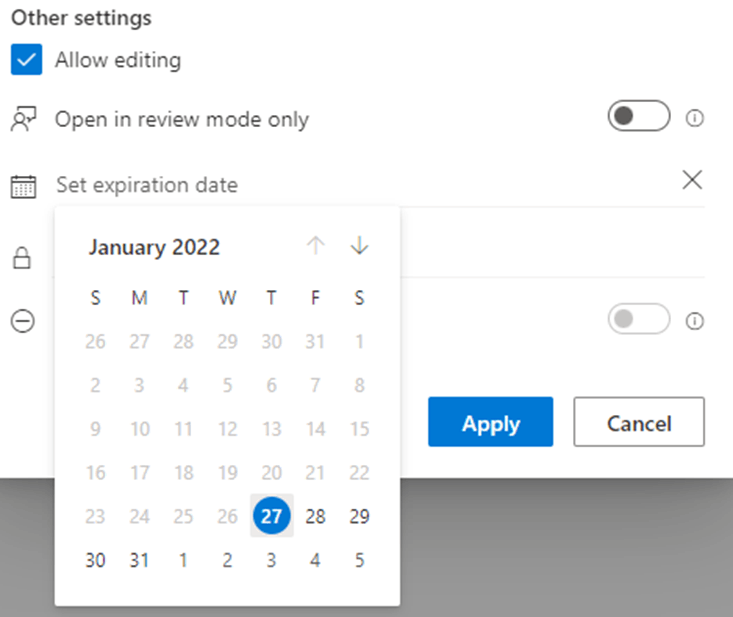Screen dimensions: 733x617
Task: Click the January 2022 month header
Action: click(154, 247)
